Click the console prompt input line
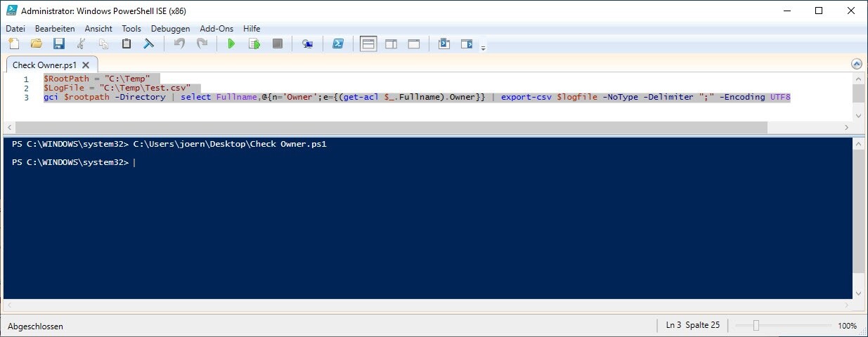The height and width of the screenshot is (337, 868). (422, 163)
